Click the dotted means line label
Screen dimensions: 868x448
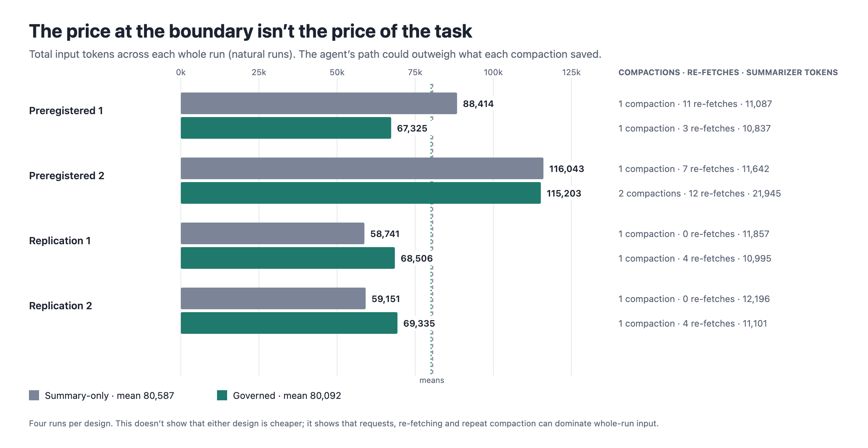[x=432, y=380]
